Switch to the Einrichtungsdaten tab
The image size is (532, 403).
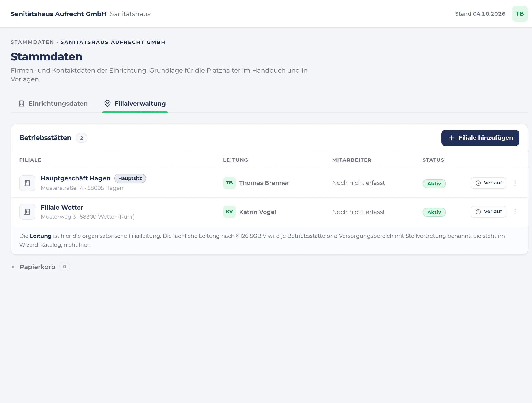tap(53, 104)
